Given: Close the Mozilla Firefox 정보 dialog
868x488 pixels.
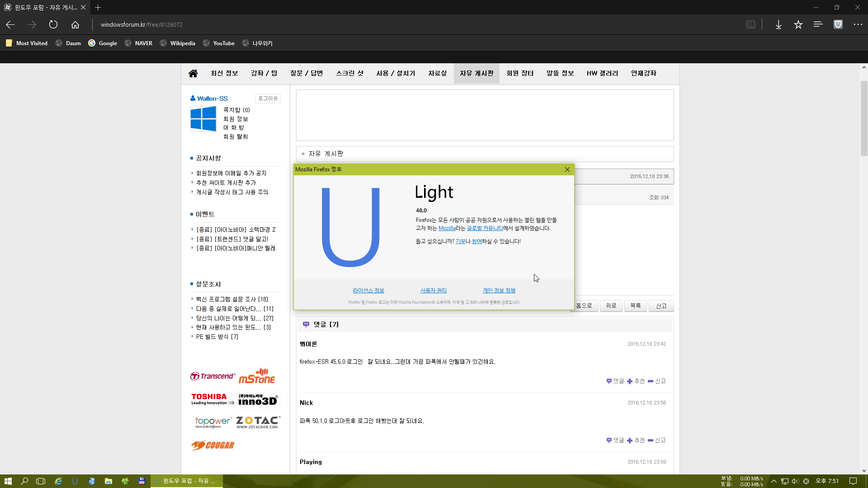Looking at the screenshot, I should click(567, 169).
